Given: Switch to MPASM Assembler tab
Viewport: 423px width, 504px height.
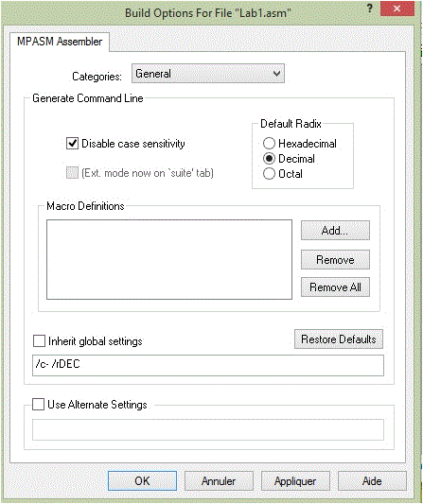Looking at the screenshot, I should (x=60, y=42).
